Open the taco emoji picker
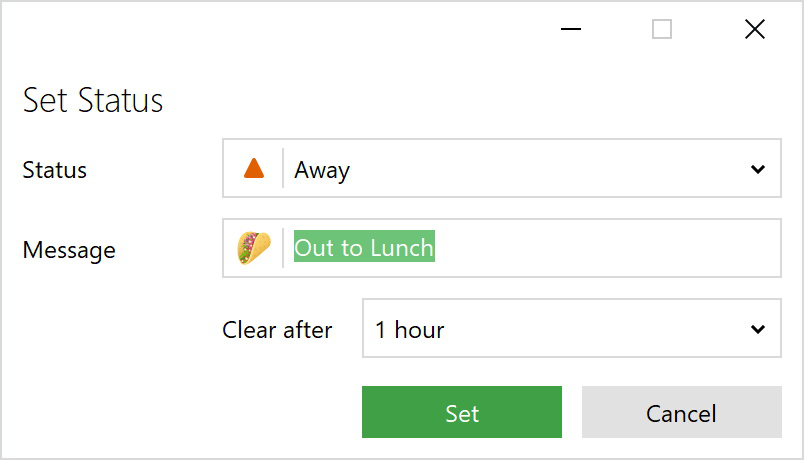The height and width of the screenshot is (460, 804). 254,248
